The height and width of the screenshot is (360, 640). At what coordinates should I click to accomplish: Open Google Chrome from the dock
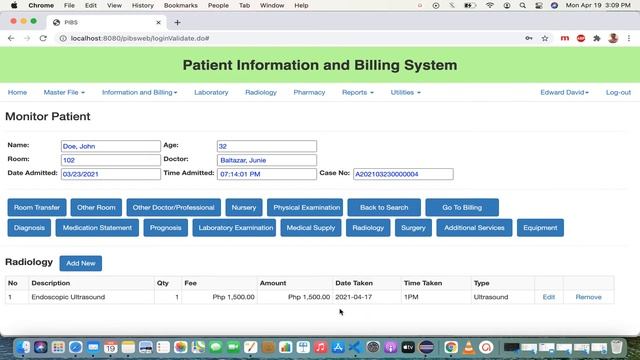(451, 347)
